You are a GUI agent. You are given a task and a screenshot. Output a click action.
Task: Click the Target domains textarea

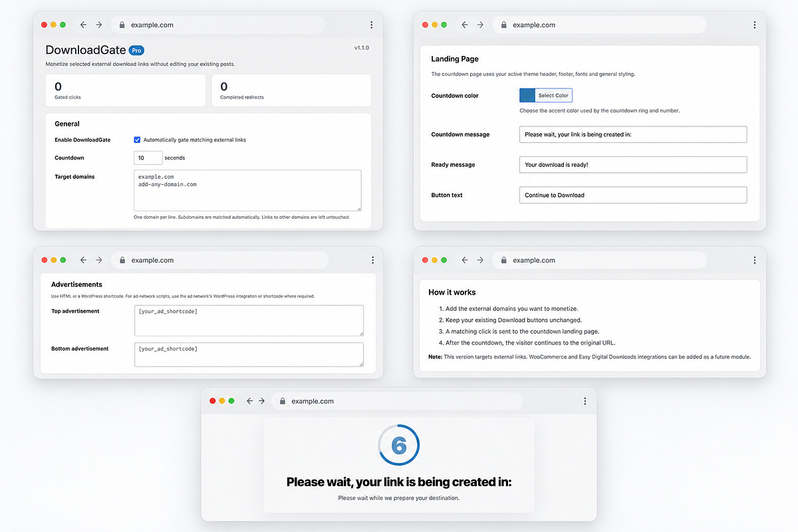tap(247, 190)
